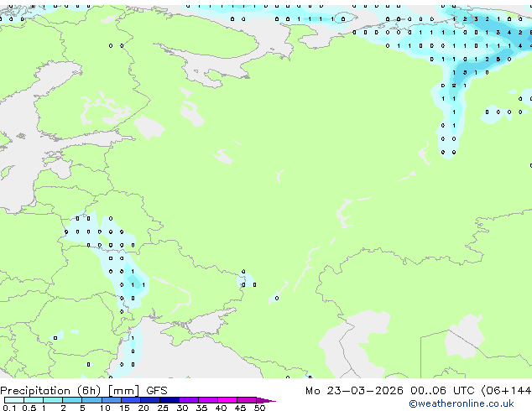Click the 1–2 mm legend swatch
Image resolution: width=532 pixels, height=411 pixels.
pyautogui.click(x=53, y=400)
